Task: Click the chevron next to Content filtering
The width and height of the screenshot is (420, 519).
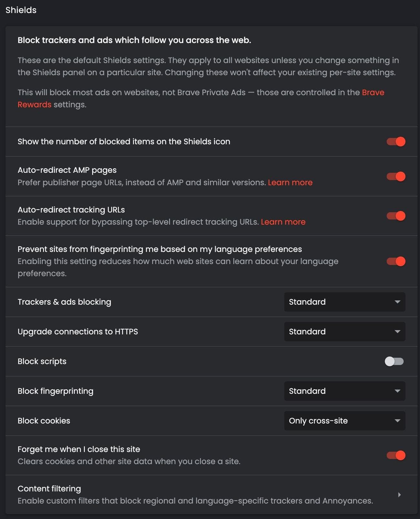Action: (399, 494)
